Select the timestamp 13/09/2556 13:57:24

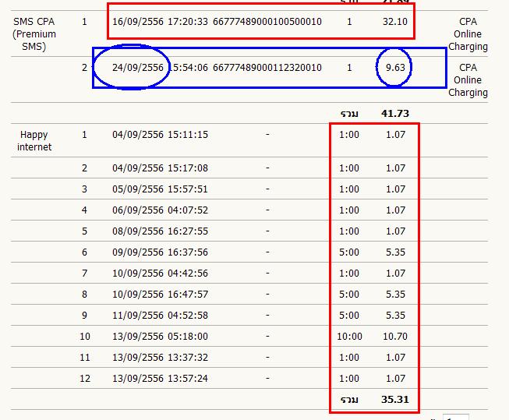point(160,379)
